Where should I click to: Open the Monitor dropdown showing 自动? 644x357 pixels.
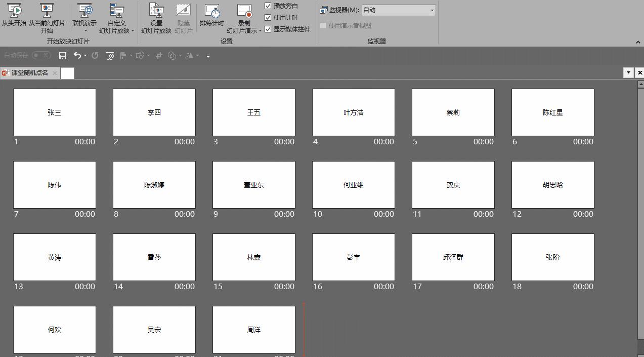click(431, 10)
